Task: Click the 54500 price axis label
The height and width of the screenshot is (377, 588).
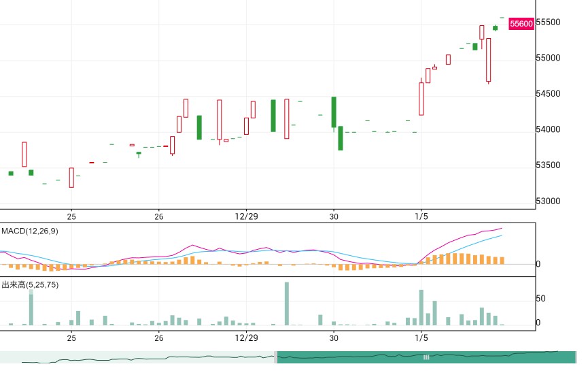Action: pyautogui.click(x=549, y=93)
